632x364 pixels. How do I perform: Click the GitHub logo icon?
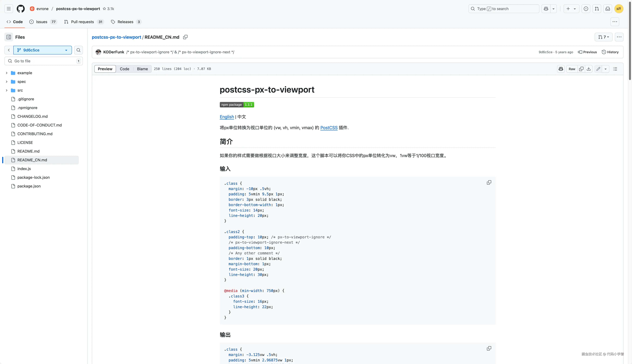coord(21,9)
